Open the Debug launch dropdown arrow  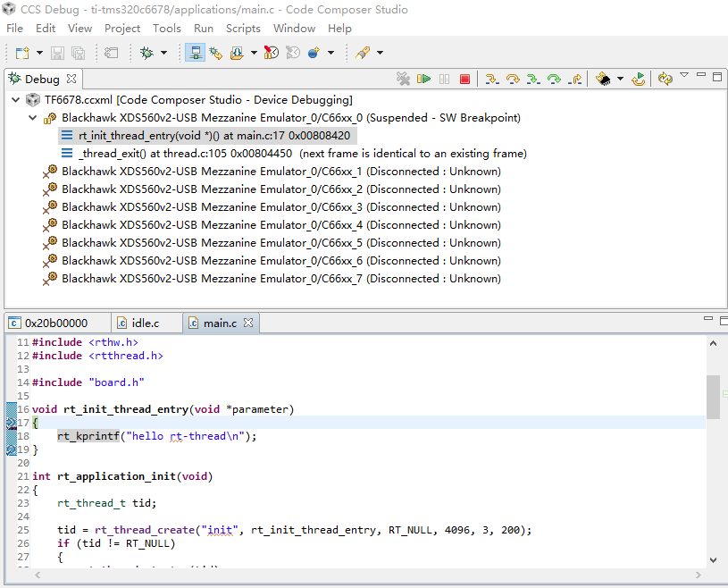(163, 54)
